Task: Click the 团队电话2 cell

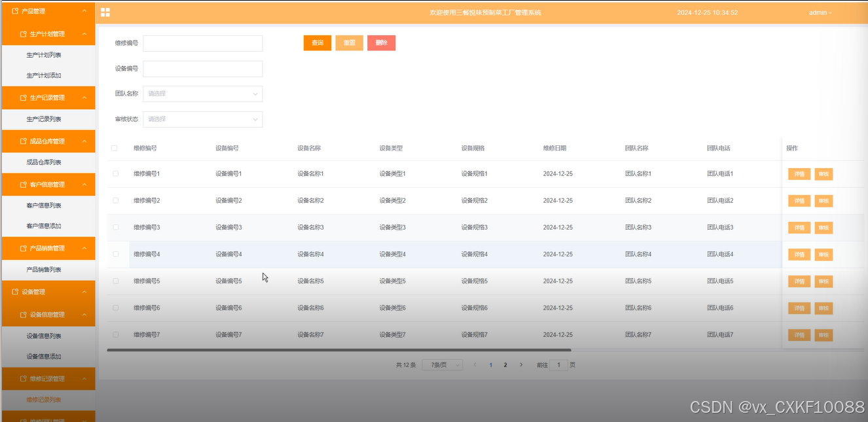Action: (720, 201)
